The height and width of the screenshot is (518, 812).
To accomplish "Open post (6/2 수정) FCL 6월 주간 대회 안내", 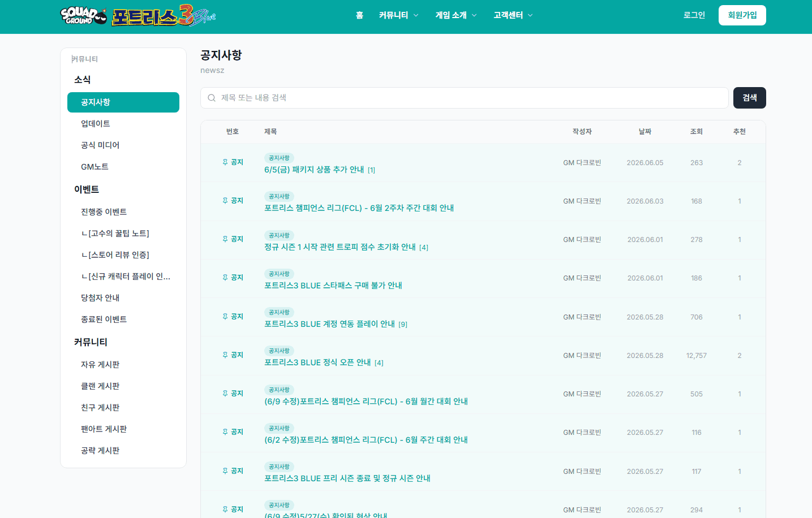I will (x=366, y=440).
